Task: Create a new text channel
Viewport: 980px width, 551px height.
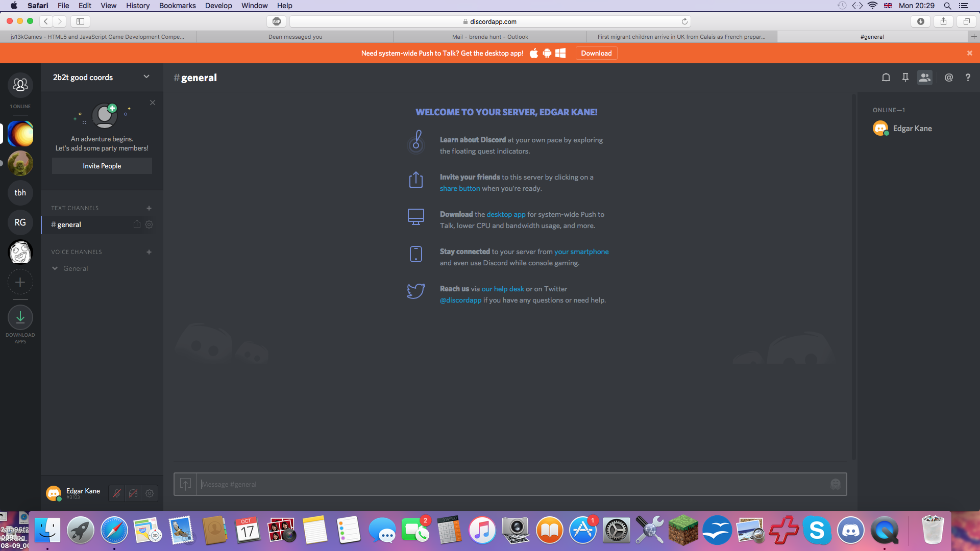Action: [149, 208]
